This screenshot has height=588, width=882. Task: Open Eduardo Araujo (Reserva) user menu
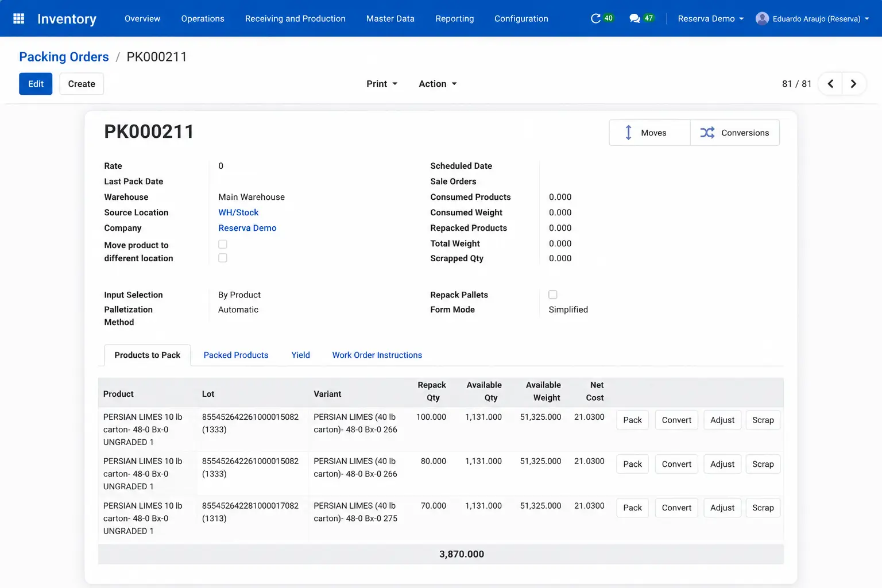(813, 18)
